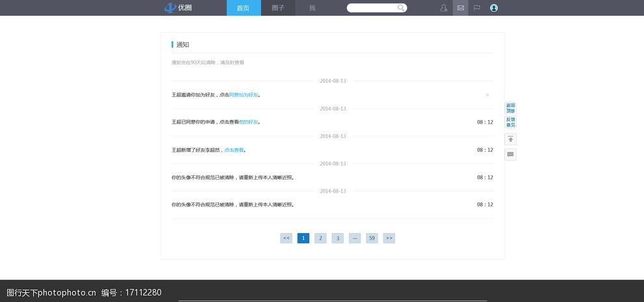Focus the header search field
The height and width of the screenshot is (302, 644).
pyautogui.click(x=377, y=8)
